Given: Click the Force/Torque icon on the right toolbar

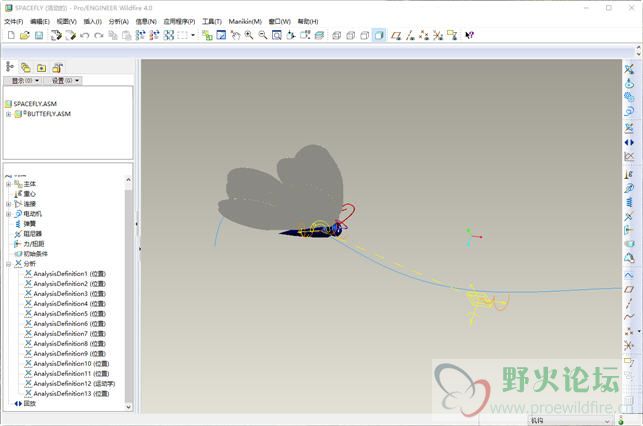Looking at the screenshot, I should (629, 230).
